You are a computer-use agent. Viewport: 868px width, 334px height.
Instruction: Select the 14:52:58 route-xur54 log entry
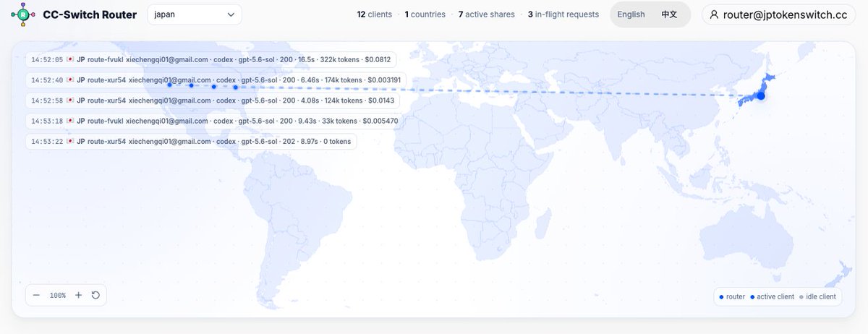(213, 100)
